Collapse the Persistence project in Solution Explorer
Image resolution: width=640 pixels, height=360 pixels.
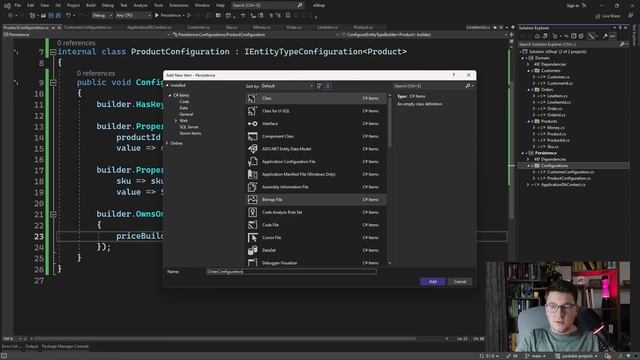click(522, 153)
